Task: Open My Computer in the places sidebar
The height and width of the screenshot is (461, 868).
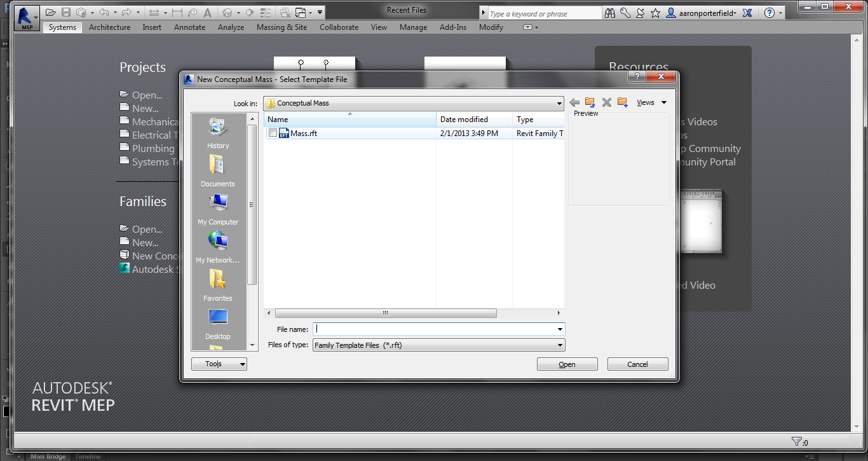Action: click(218, 210)
